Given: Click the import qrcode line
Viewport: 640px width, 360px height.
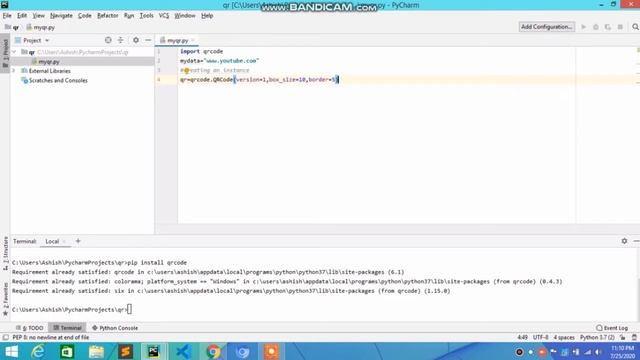Looking at the screenshot, I should [x=202, y=51].
